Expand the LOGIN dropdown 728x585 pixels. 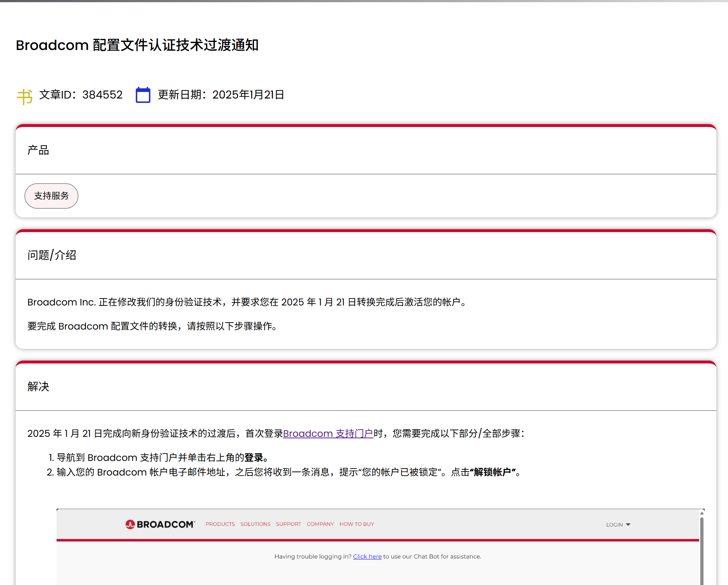click(x=618, y=524)
